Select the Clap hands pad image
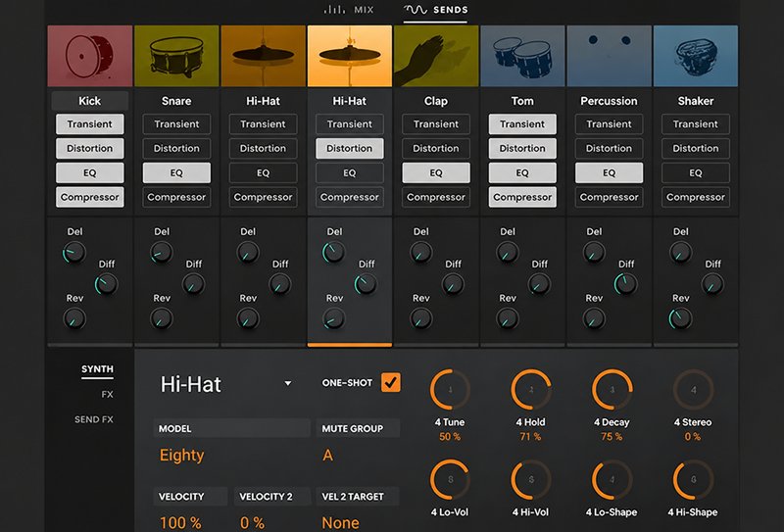The height and width of the screenshot is (532, 784). pyautogui.click(x=436, y=56)
